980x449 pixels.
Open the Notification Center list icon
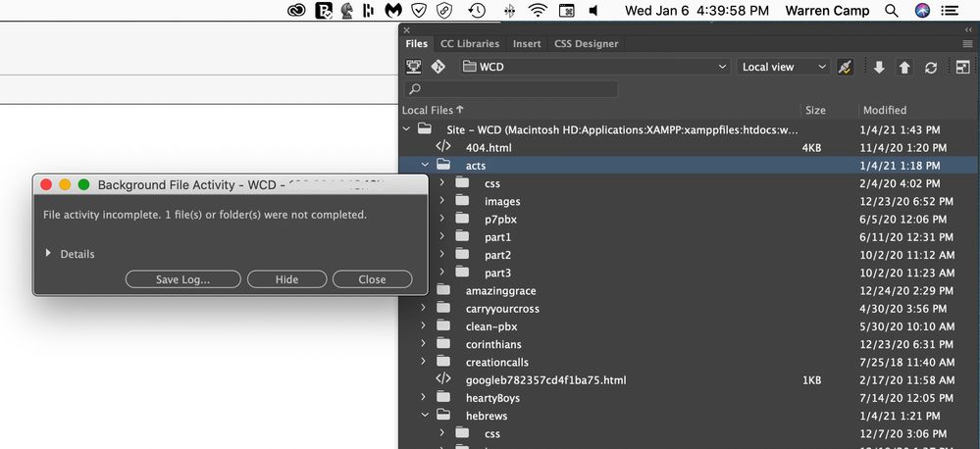point(950,11)
